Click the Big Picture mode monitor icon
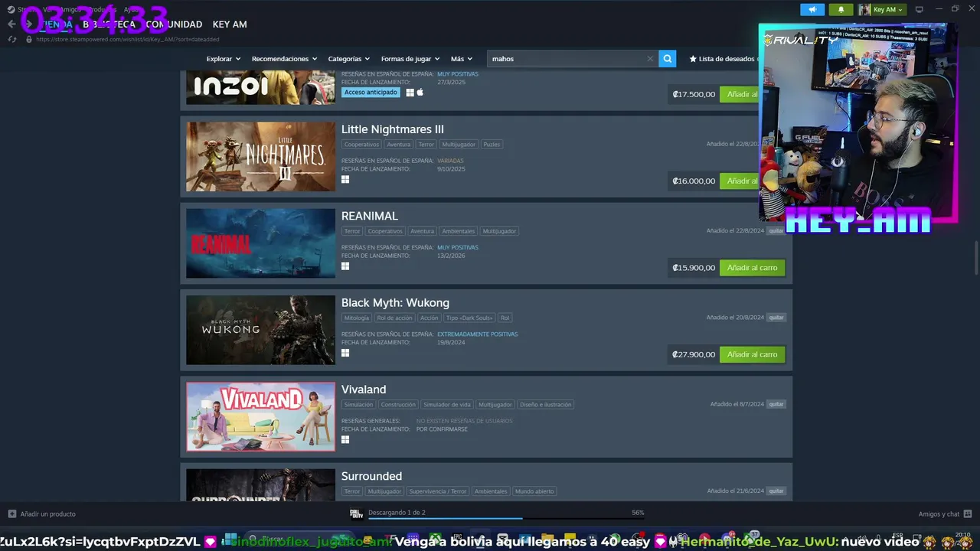This screenshot has height=551, width=980. (x=920, y=9)
